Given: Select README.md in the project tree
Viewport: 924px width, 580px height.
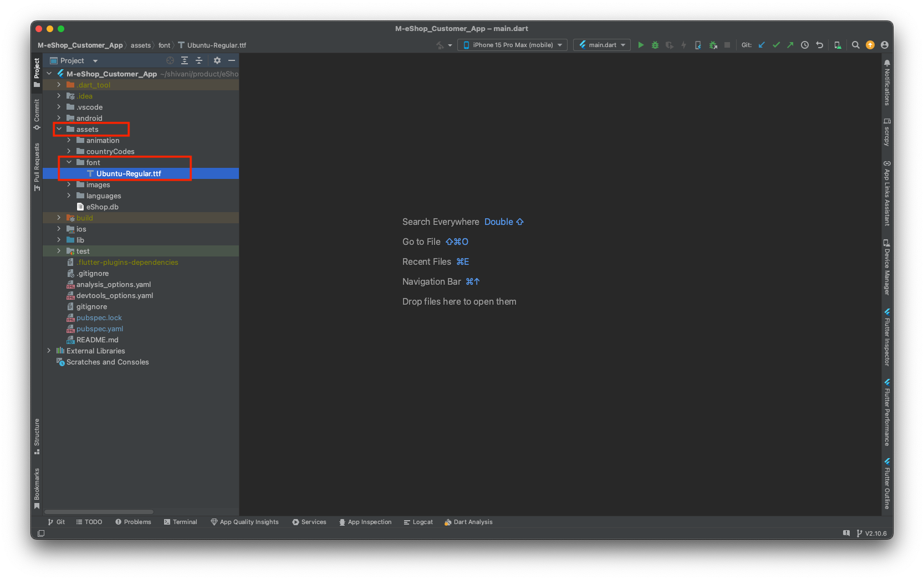Looking at the screenshot, I should (97, 340).
